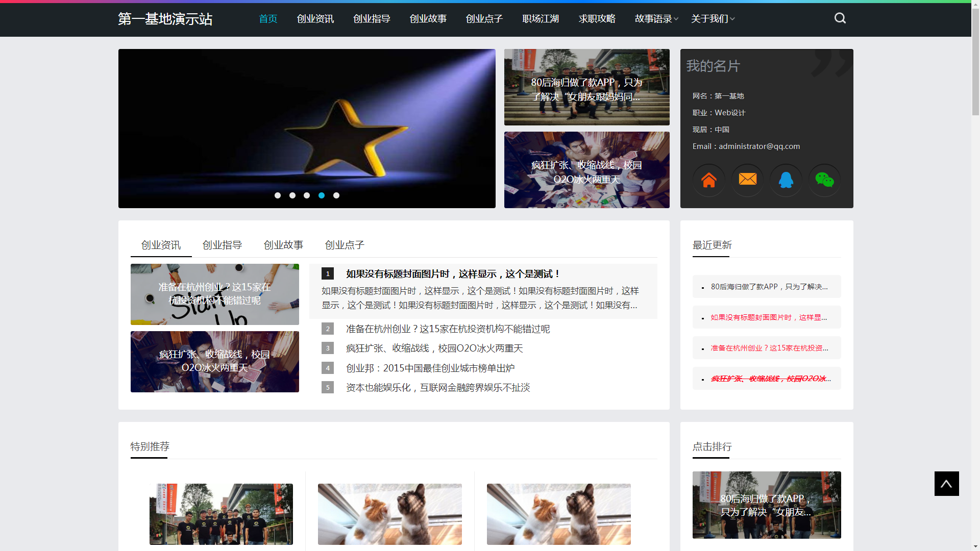Click the envelope email icon
The image size is (980, 551).
(x=747, y=180)
